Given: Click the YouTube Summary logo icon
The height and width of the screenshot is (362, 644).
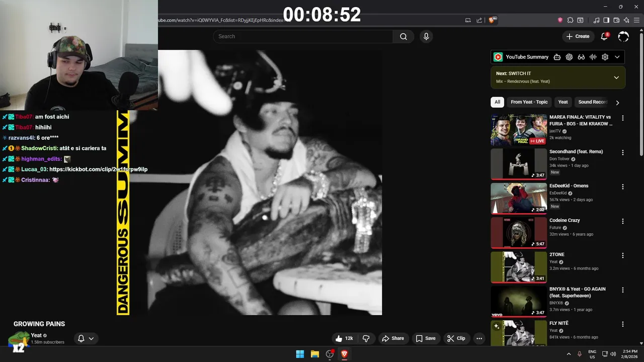Looking at the screenshot, I should 498,57.
